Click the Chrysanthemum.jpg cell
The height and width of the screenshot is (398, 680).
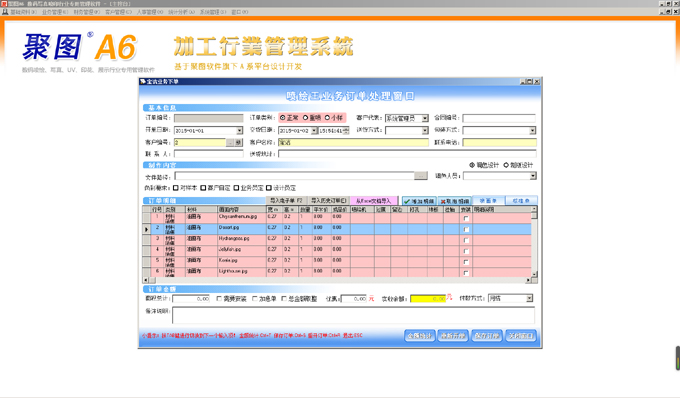242,218
